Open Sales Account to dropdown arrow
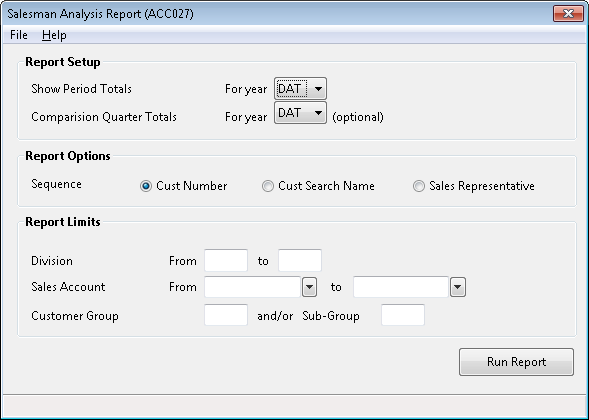 tap(458, 287)
